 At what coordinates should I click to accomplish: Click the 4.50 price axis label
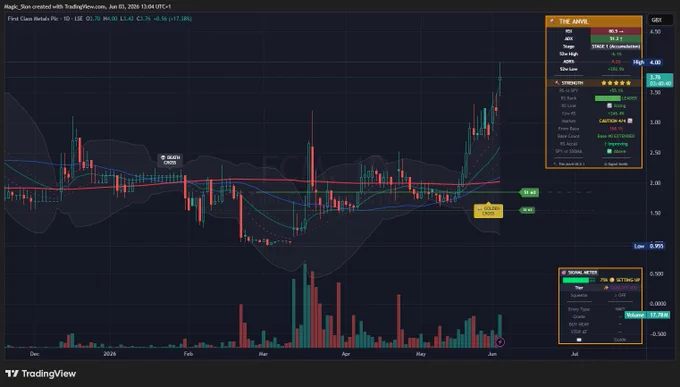point(655,32)
